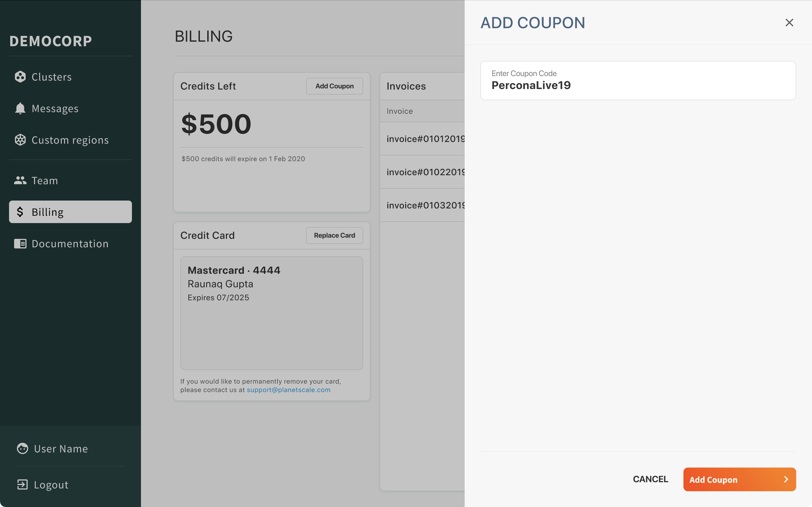Select the Mastercard 4444 card box
This screenshot has width=812, height=507.
pos(272,313)
